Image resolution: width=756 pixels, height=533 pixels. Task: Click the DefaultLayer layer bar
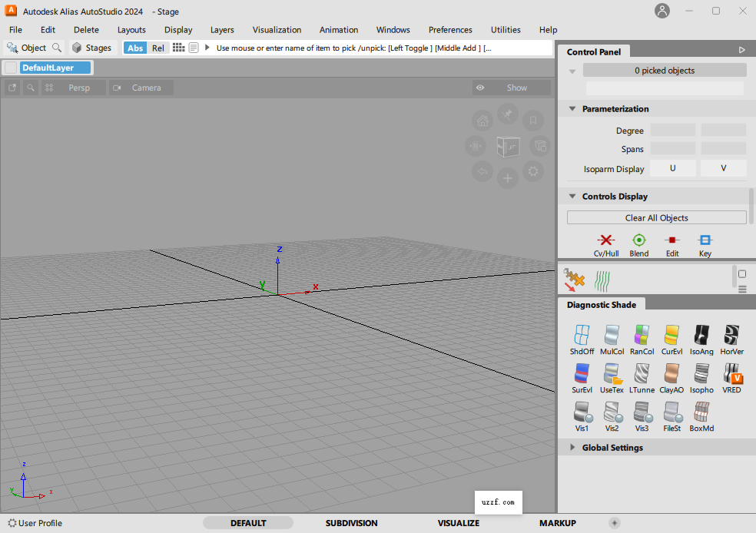50,67
